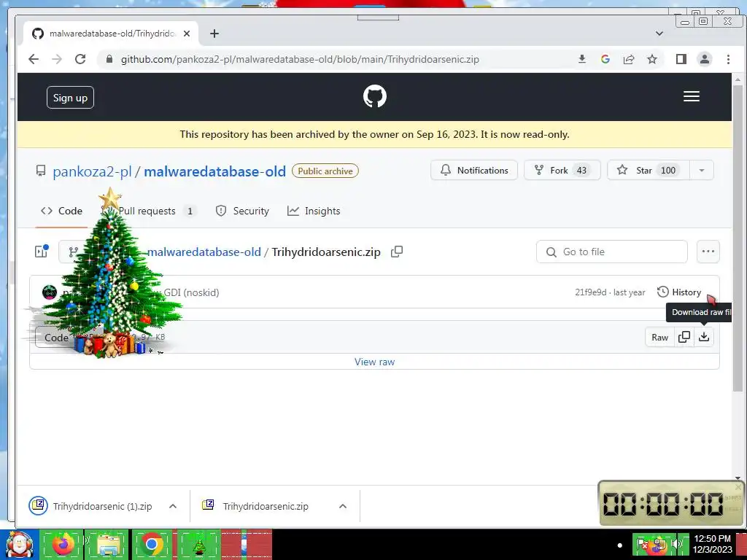Open a new tab with the plus icon

click(x=214, y=34)
